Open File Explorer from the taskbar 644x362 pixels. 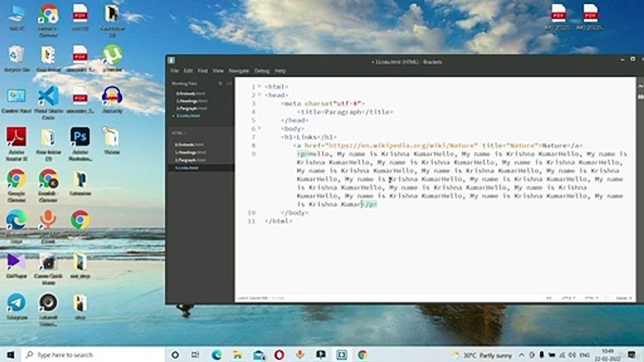click(x=237, y=354)
